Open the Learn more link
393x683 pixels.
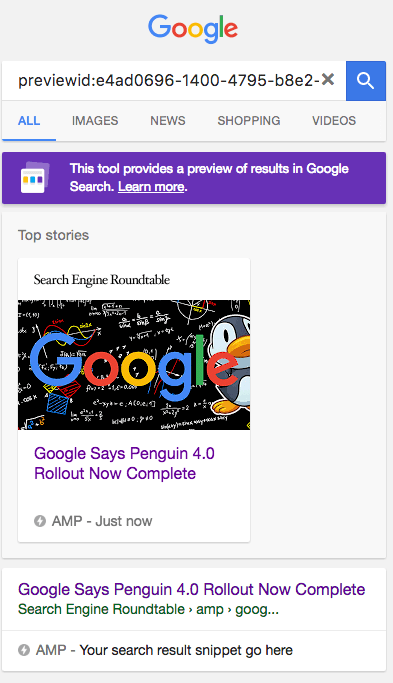pos(151,187)
